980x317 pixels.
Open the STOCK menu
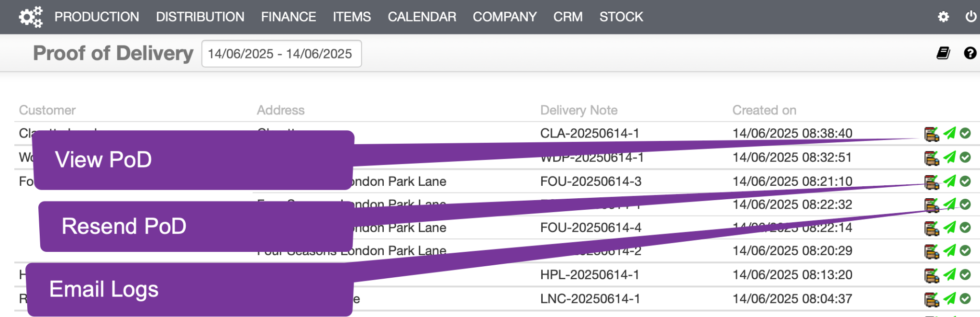(x=621, y=17)
